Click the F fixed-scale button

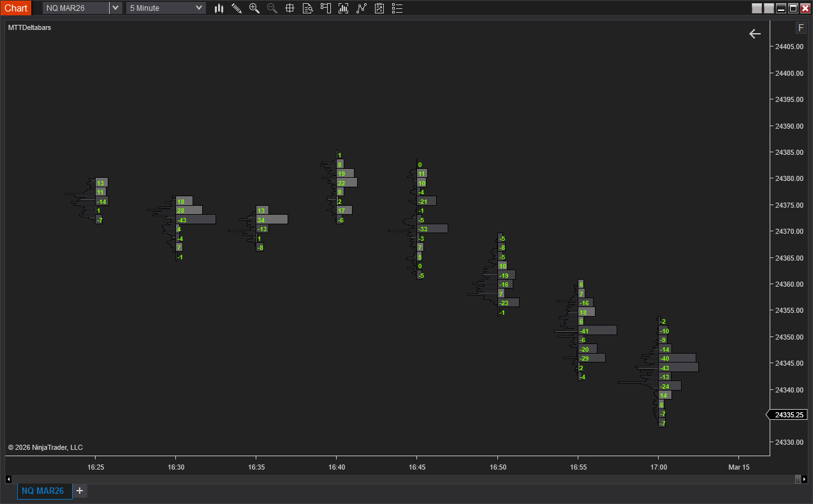tap(801, 28)
